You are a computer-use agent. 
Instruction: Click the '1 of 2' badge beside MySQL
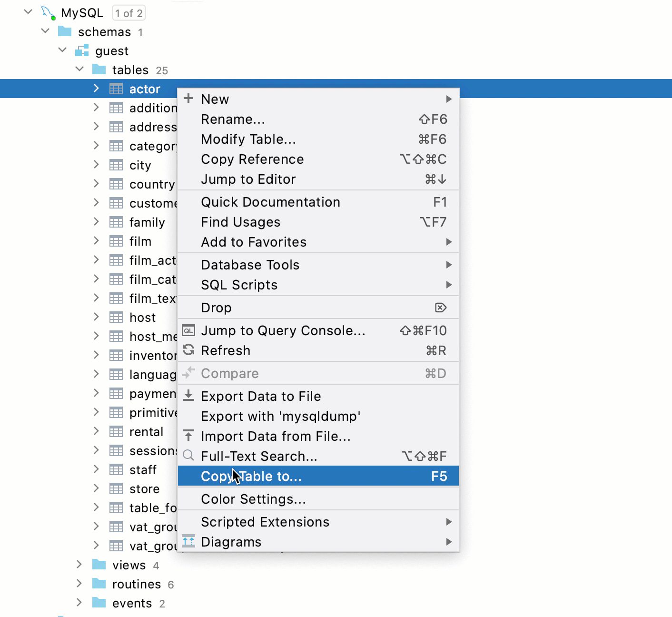coord(128,13)
